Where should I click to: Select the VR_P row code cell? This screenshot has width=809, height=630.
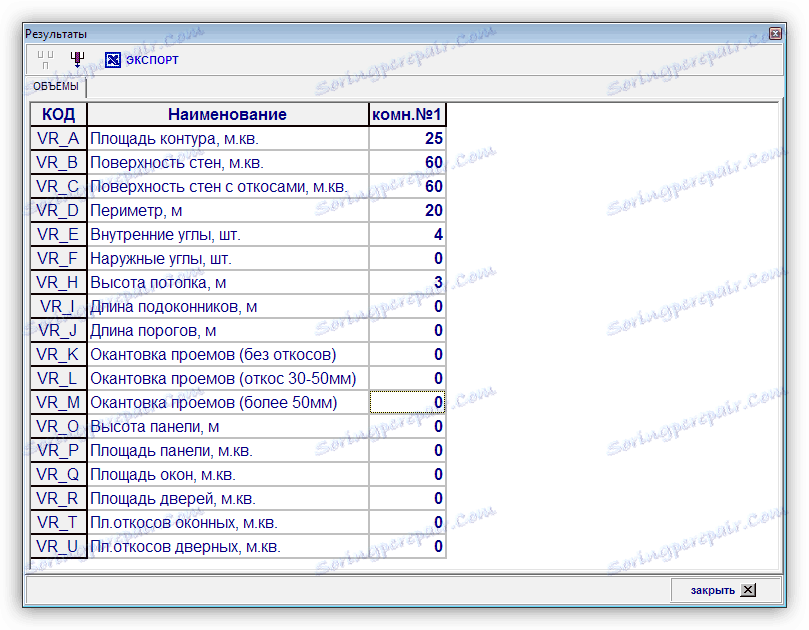(58, 450)
